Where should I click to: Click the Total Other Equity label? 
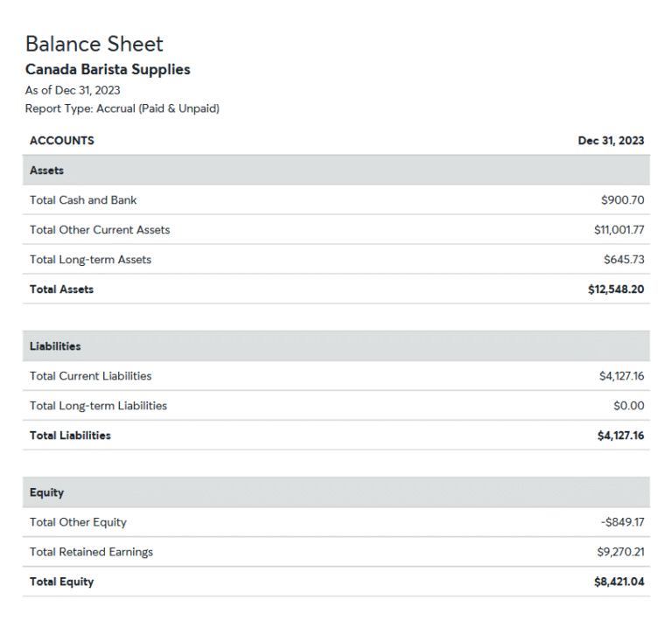point(78,522)
